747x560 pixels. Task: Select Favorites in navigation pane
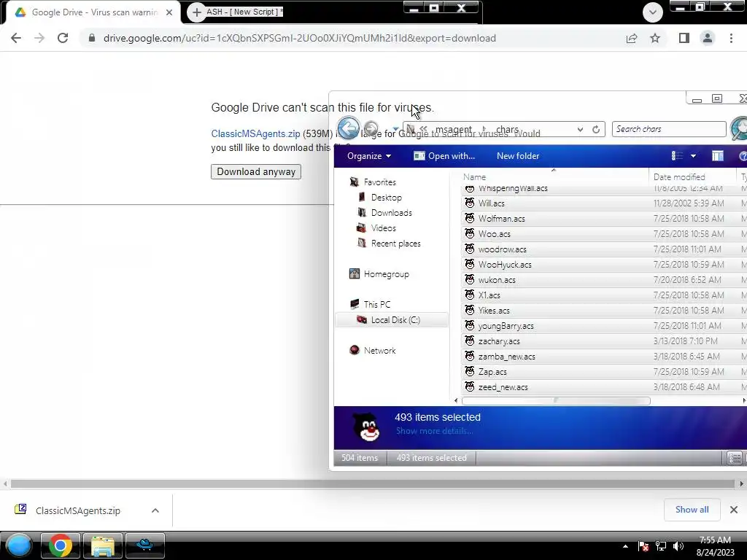pos(379,182)
